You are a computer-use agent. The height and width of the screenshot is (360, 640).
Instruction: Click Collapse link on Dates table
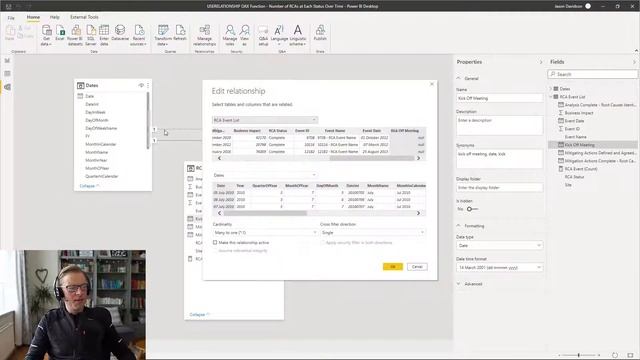point(89,186)
